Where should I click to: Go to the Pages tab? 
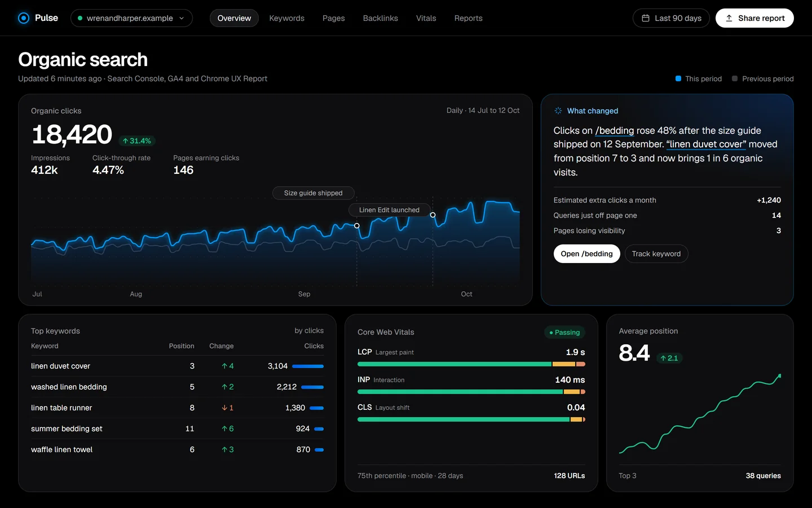334,18
